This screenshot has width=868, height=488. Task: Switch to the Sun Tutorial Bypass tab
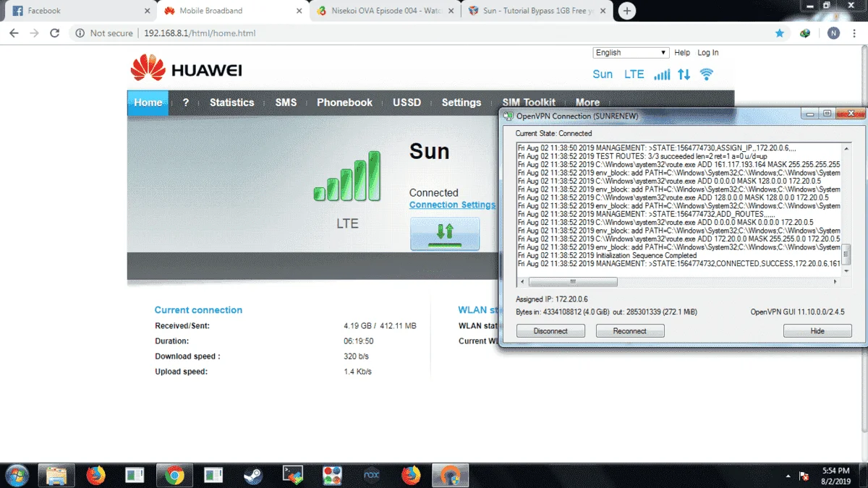pos(537,11)
